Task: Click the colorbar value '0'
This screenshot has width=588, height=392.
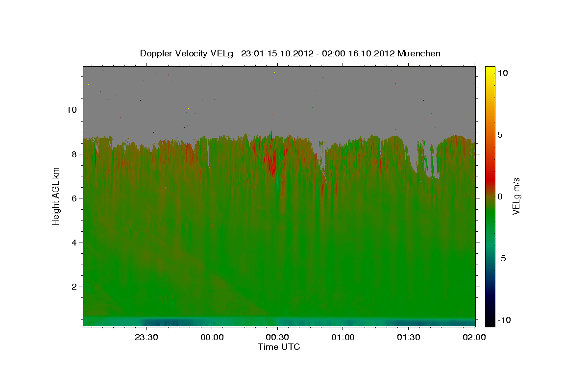Action: tap(499, 196)
